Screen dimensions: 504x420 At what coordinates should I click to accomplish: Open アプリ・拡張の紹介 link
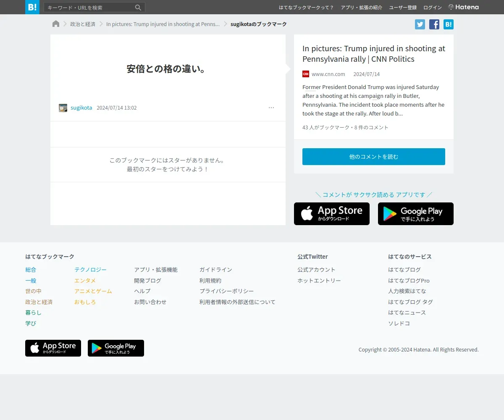coord(362,8)
